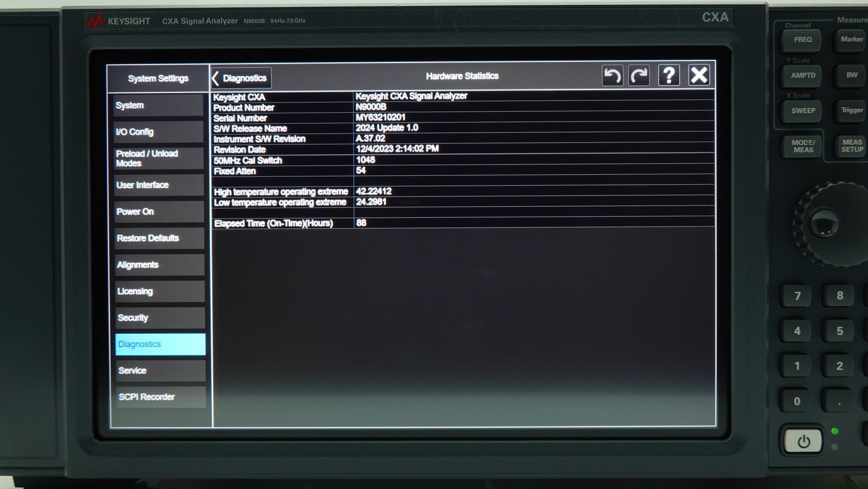Tap keypad number 0
Viewport: 868px width, 489px height.
797,402
